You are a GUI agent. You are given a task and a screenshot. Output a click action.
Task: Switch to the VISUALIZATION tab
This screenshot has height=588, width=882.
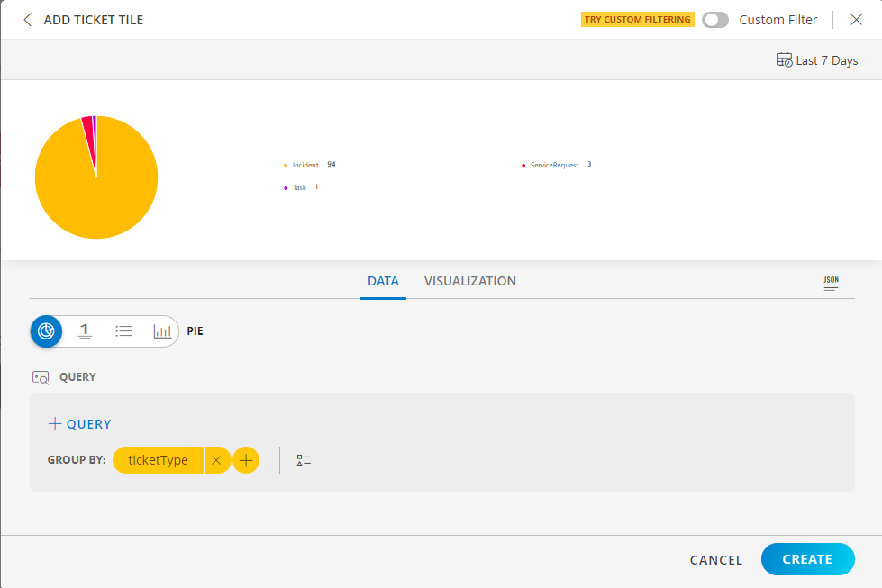[x=469, y=281]
